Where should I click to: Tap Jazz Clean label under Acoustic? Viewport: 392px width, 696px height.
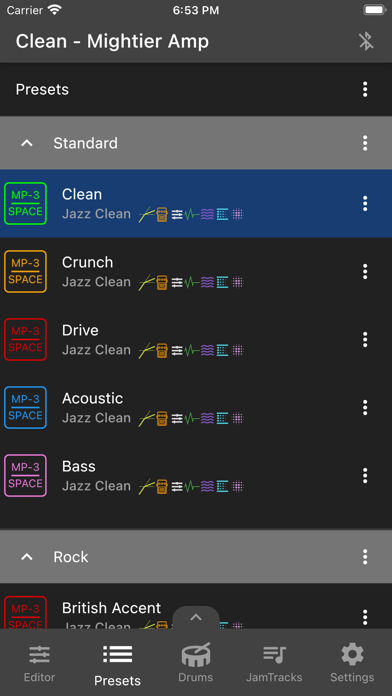click(96, 418)
